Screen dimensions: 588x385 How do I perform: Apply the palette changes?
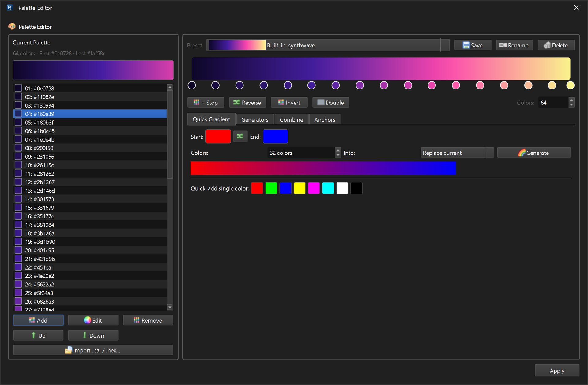click(557, 371)
